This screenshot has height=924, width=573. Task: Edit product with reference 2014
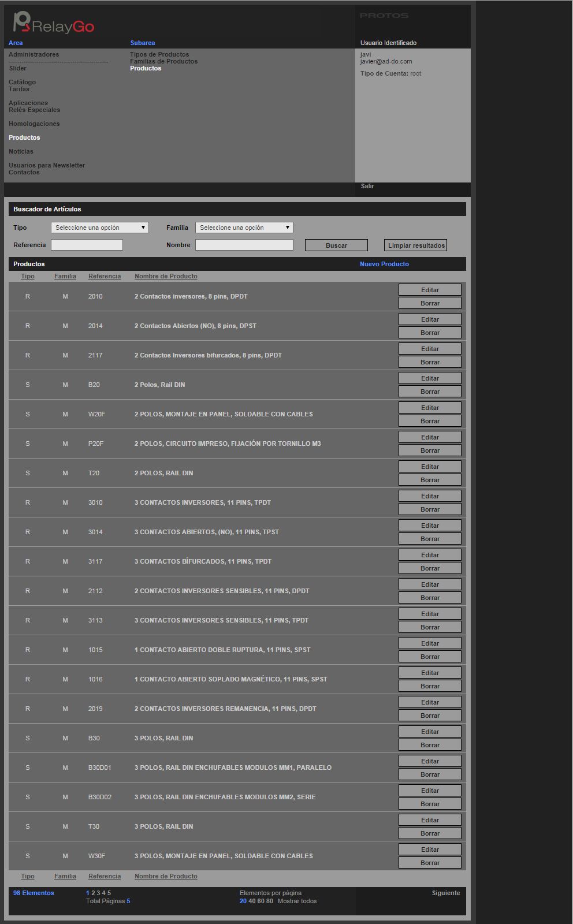click(x=430, y=319)
